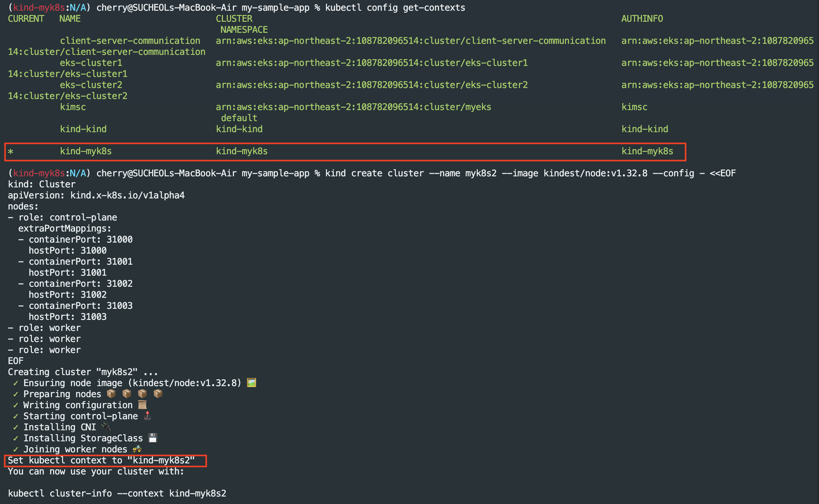Click the scroll emoji after Writing configuration

point(142,405)
